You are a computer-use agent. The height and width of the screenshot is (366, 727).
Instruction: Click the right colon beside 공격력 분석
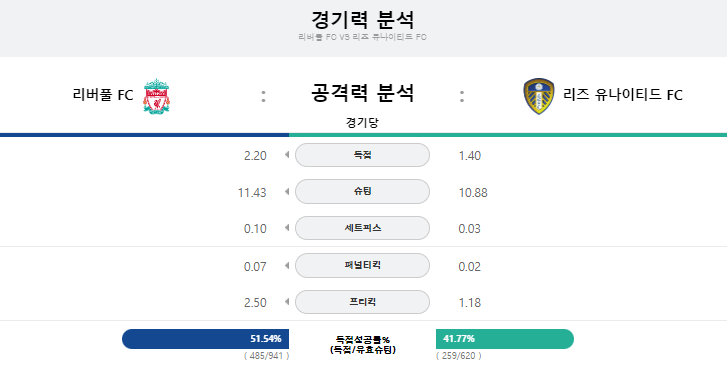coord(462,96)
